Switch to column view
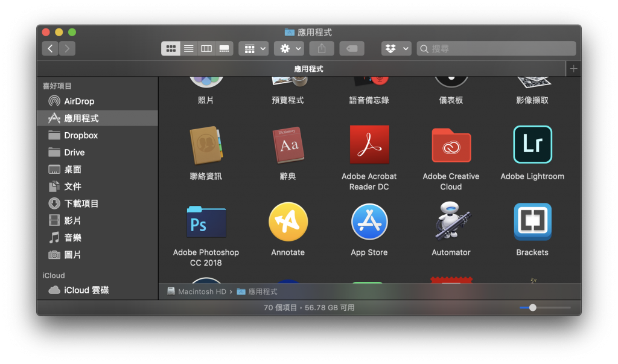 (x=206, y=48)
